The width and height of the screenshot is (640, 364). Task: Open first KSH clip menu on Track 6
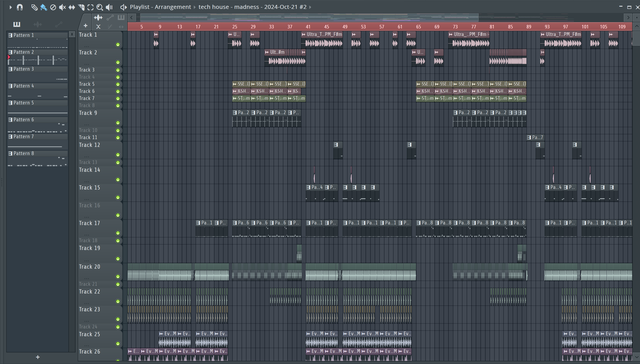point(235,91)
